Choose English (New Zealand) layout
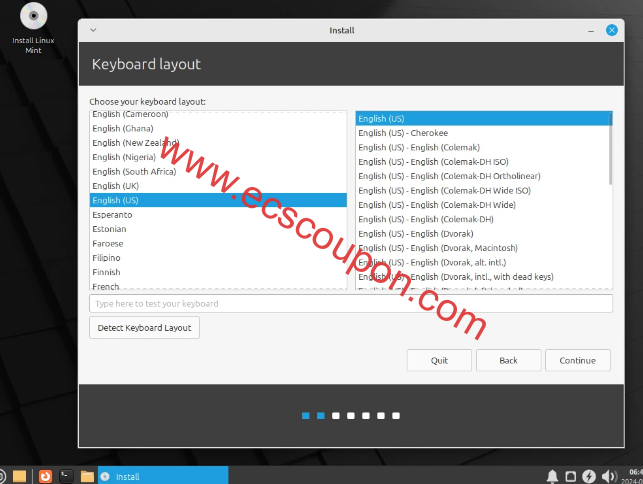Screen dimensions: 643x484 [218, 143]
